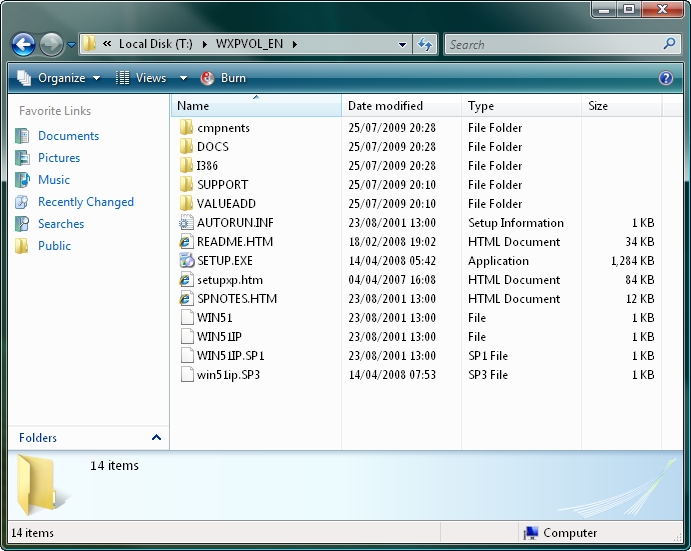Select the I386 folder icon

click(x=186, y=165)
